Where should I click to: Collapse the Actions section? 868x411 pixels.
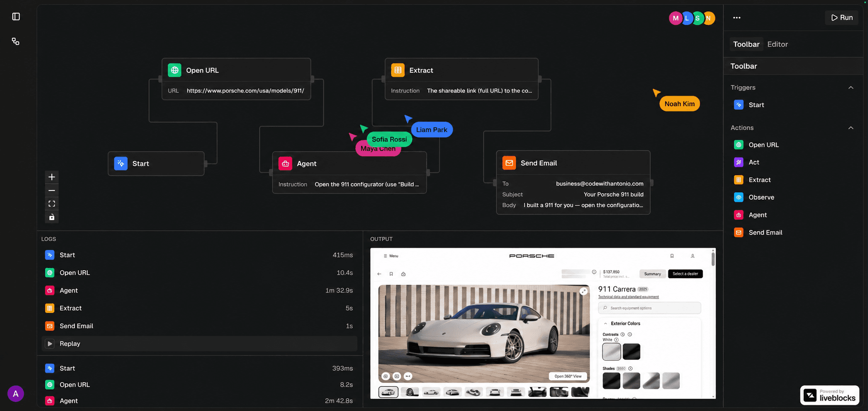pyautogui.click(x=851, y=128)
